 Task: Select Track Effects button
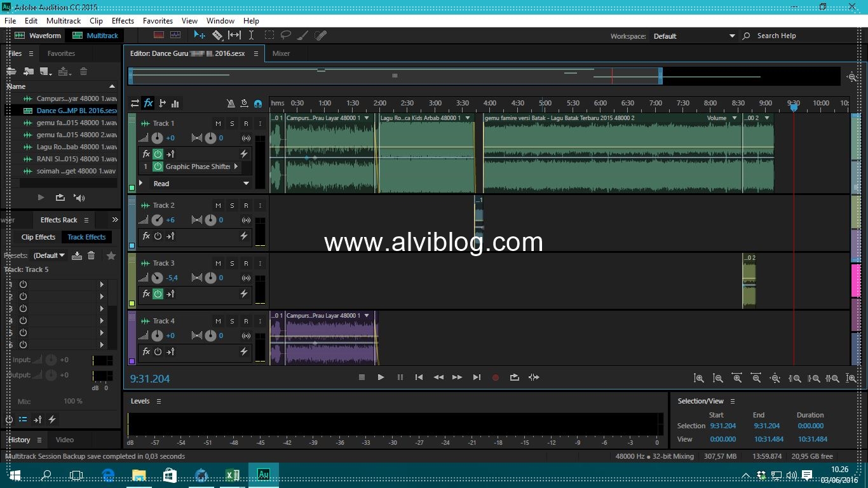86,237
